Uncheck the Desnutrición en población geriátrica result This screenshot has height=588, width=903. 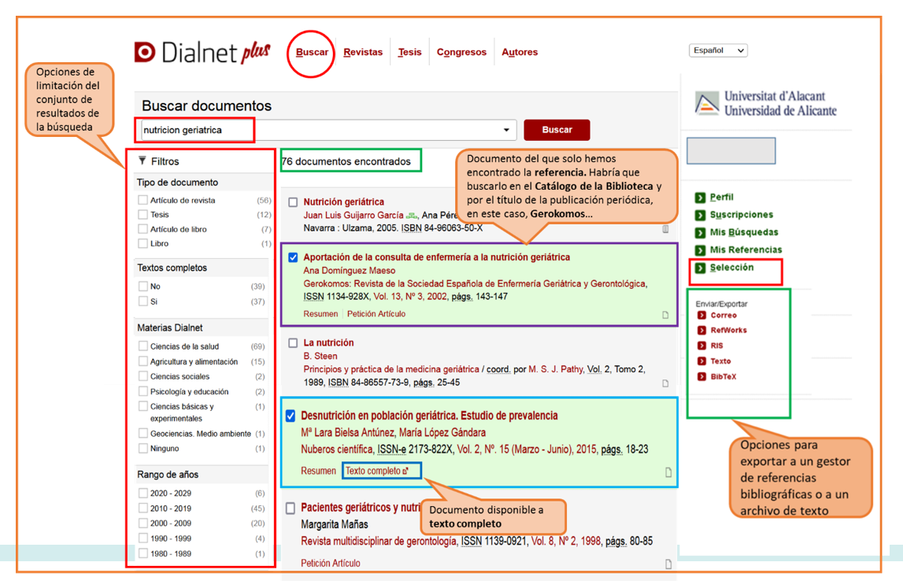pyautogui.click(x=291, y=416)
